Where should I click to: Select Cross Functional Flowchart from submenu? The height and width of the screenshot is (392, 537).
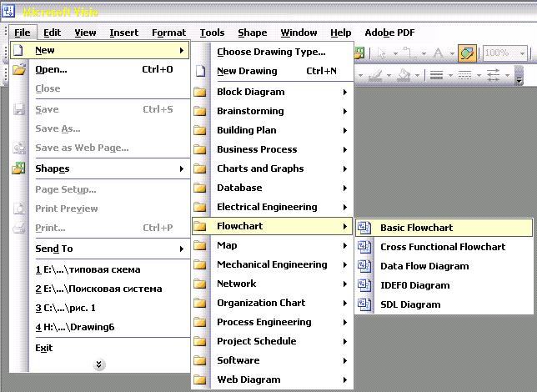(x=442, y=247)
